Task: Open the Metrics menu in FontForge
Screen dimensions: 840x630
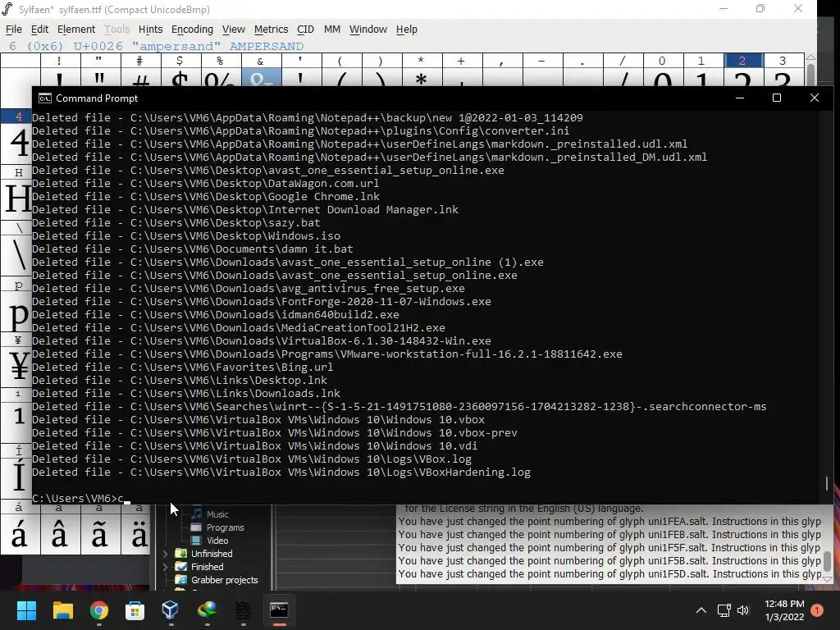Action: [271, 30]
